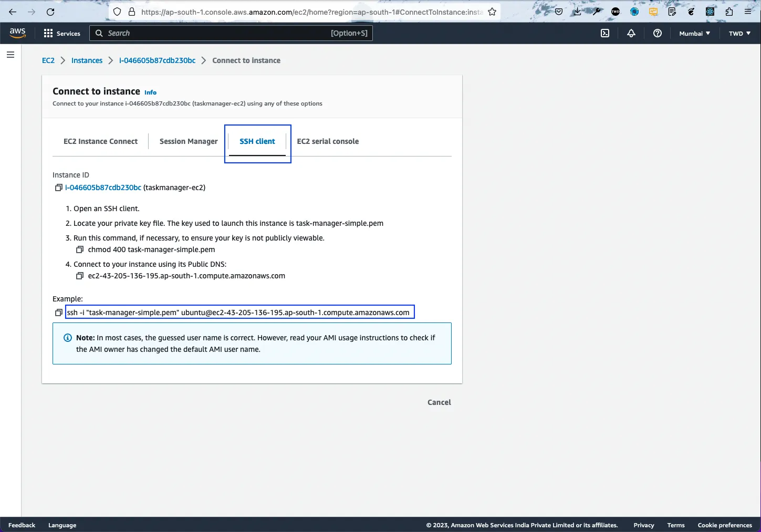The image size is (761, 532).
Task: Reload the page with the refresh icon
Action: (50, 12)
